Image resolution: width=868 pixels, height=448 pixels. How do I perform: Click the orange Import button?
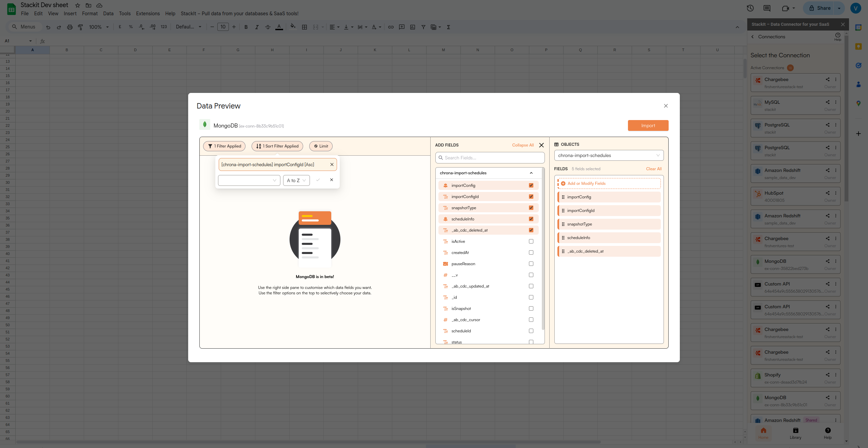648,125
